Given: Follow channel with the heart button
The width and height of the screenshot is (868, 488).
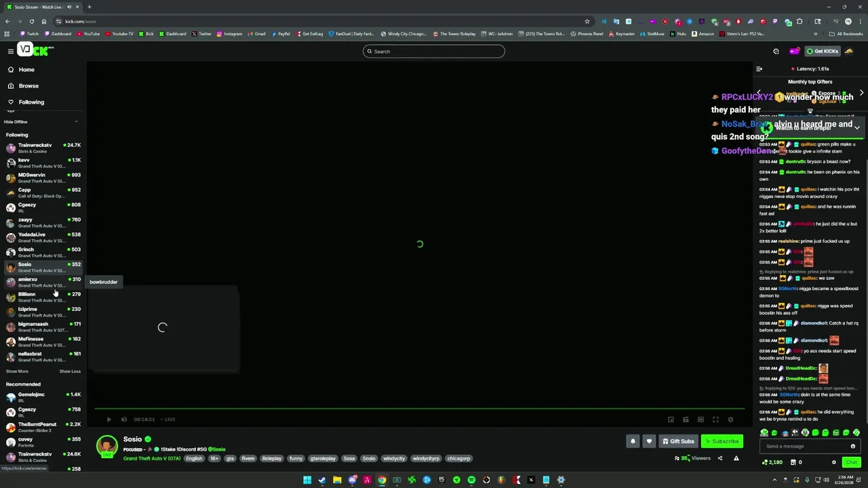Looking at the screenshot, I should point(649,441).
